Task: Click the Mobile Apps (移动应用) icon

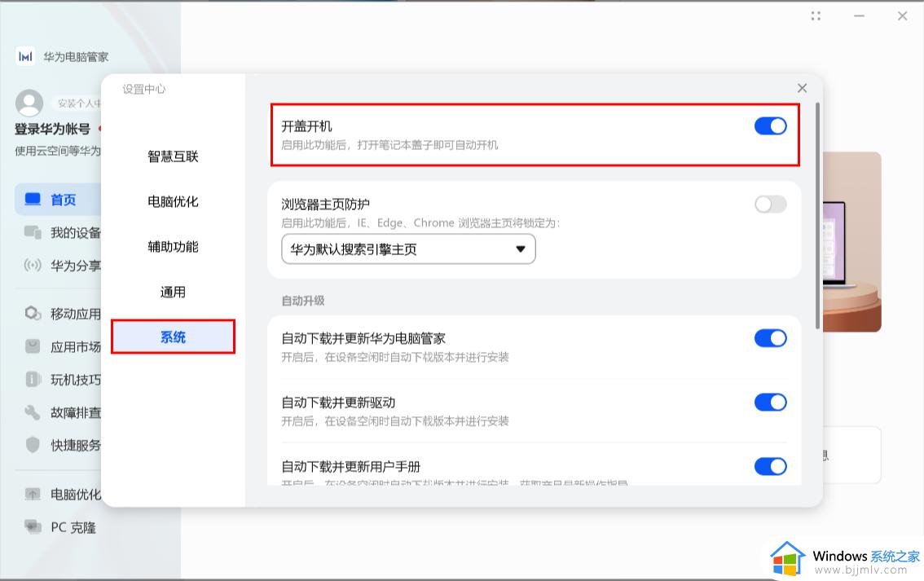Action: (x=33, y=313)
